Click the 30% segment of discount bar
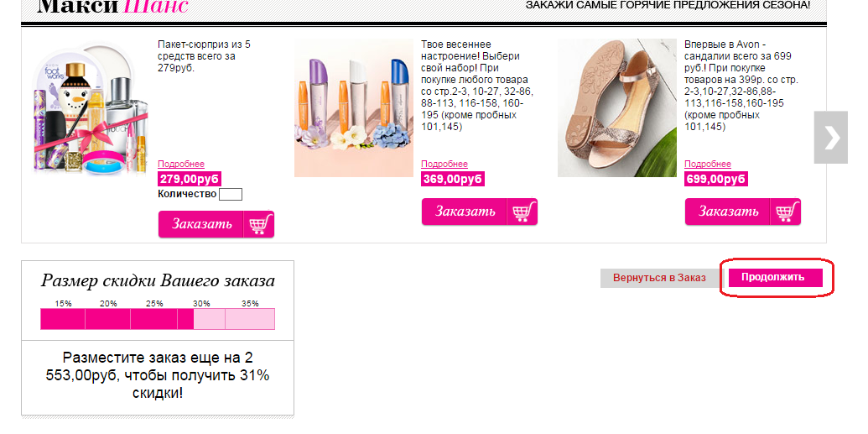The height and width of the screenshot is (434, 868). point(201,319)
